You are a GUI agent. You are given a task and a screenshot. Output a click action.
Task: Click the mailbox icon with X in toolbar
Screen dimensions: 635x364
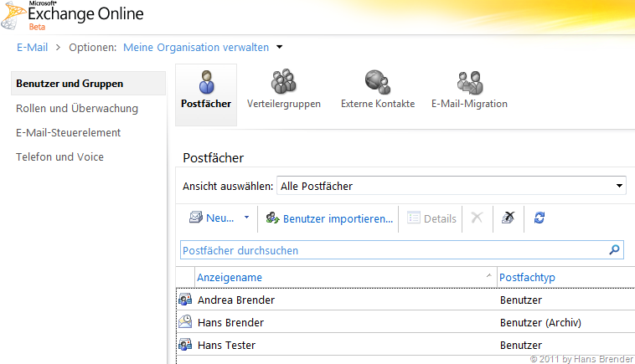click(x=508, y=218)
